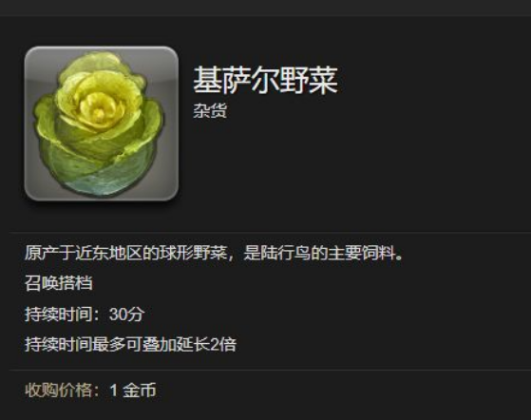531x420 pixels.
Task: Select the item title 基萨尔野菜
Action: [266, 80]
